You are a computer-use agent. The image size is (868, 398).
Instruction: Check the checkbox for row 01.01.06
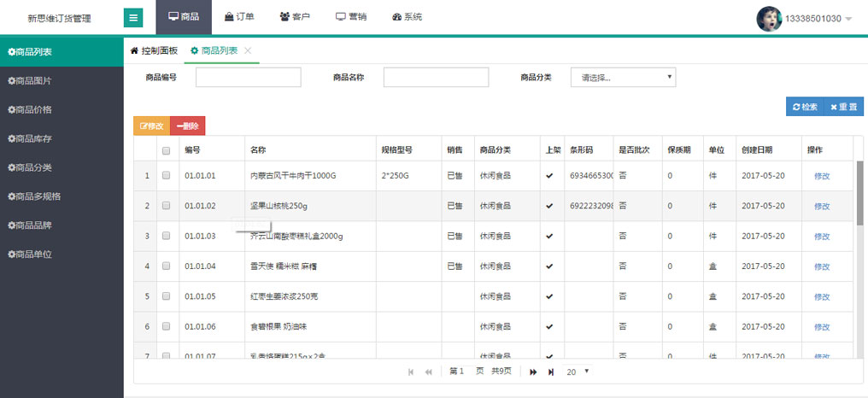pos(166,326)
